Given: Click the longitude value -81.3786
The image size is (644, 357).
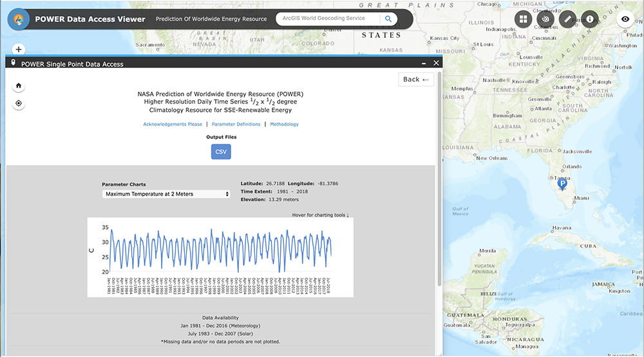Looking at the screenshot, I should [327, 183].
